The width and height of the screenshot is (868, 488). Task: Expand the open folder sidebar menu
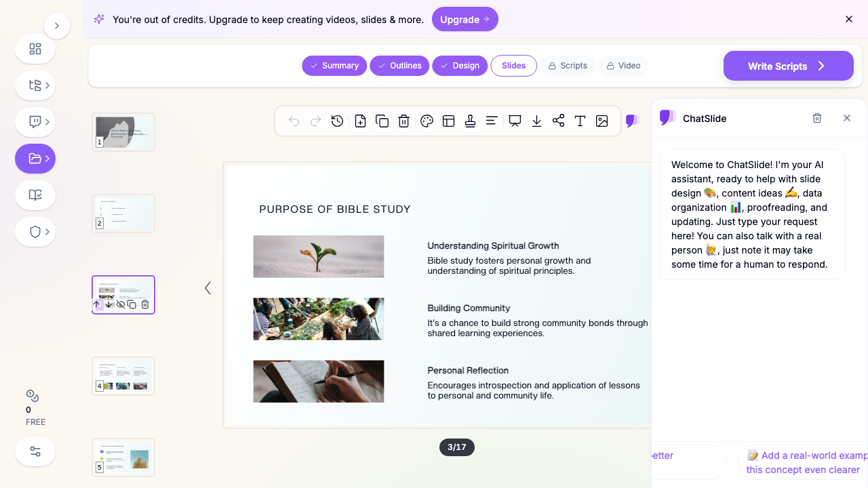35,159
